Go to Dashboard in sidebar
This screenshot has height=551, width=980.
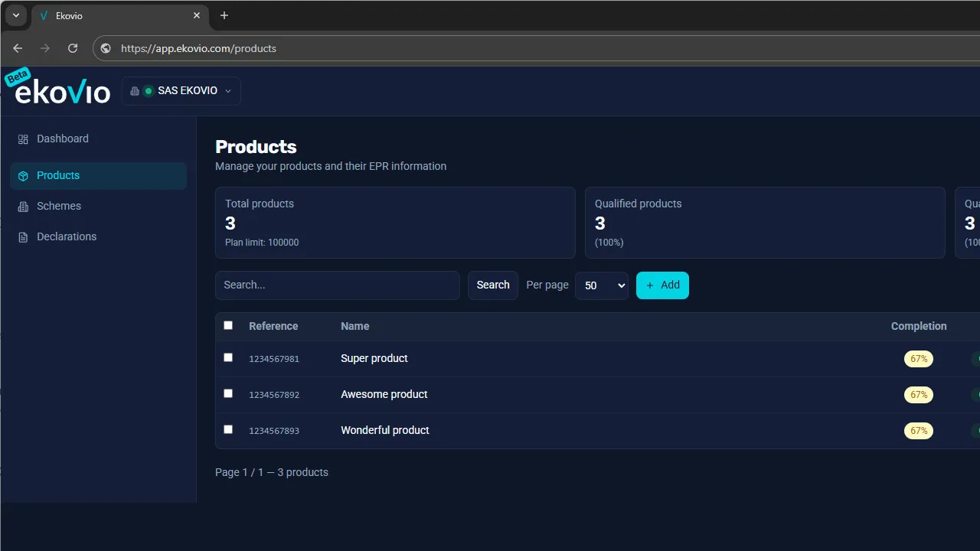pyautogui.click(x=99, y=139)
